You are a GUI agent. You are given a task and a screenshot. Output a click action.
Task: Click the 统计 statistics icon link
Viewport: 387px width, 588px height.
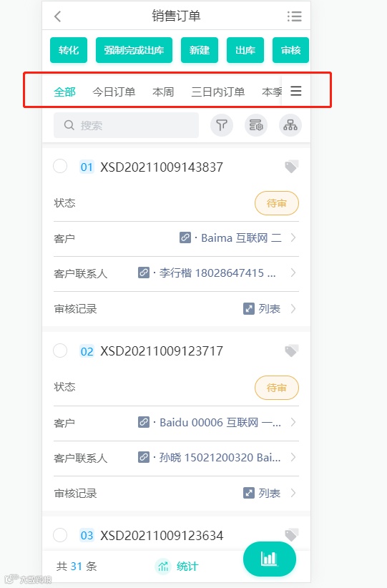pos(177,566)
